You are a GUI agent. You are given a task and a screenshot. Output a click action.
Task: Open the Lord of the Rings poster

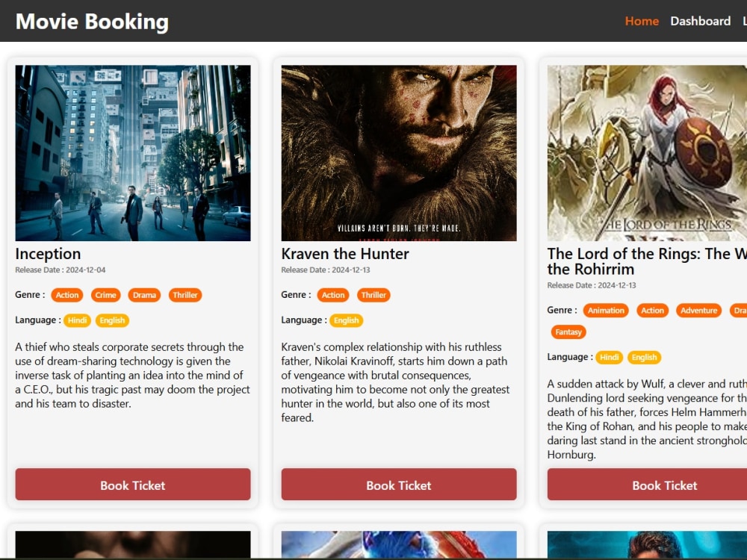tap(647, 153)
